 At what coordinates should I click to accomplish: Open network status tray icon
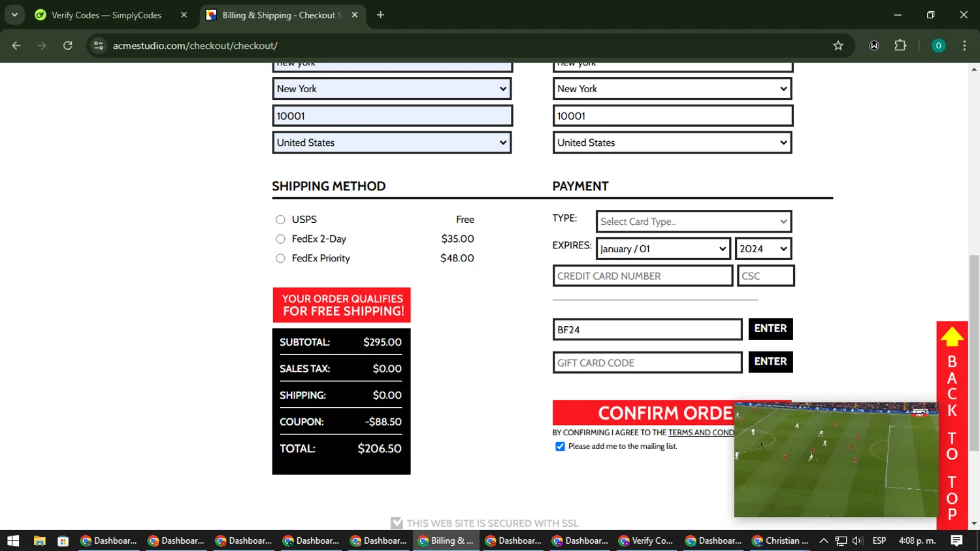point(841,541)
